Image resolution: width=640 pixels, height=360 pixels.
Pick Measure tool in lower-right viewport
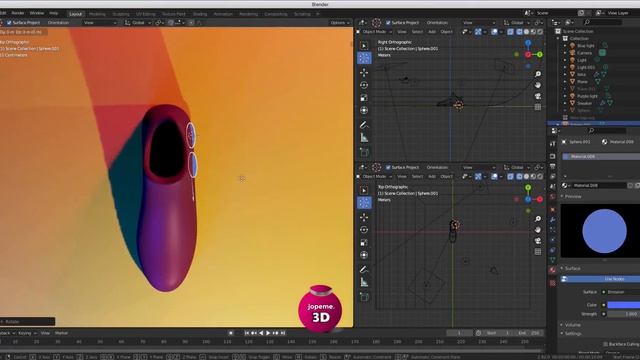pos(364,282)
